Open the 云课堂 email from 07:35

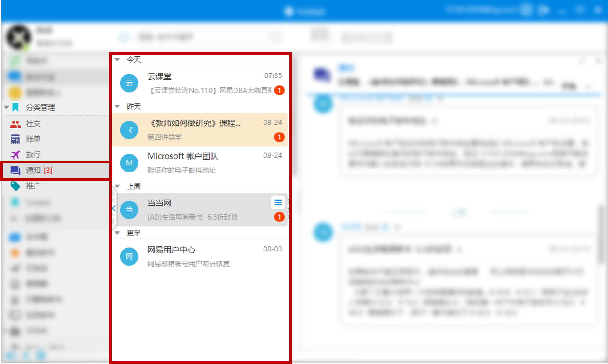coord(200,83)
